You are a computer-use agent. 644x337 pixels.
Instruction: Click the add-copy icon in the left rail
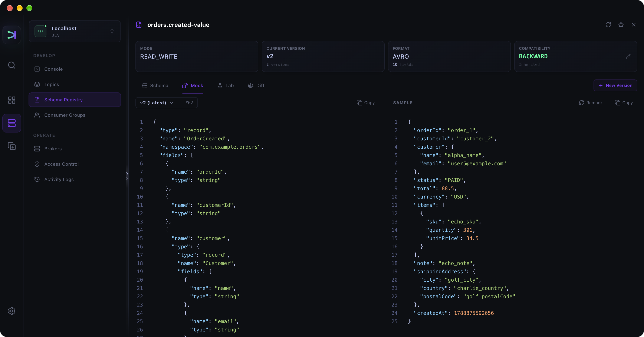coord(11,146)
